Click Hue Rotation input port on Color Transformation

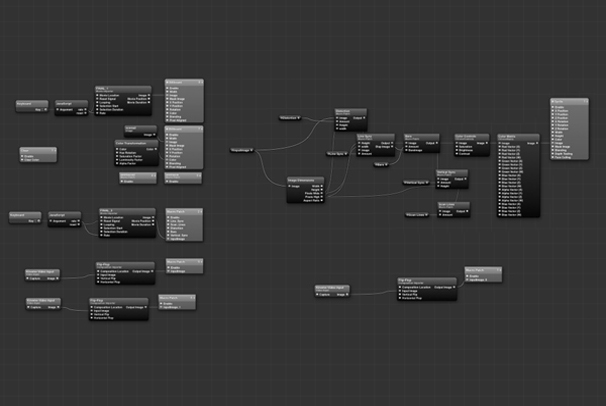119,152
